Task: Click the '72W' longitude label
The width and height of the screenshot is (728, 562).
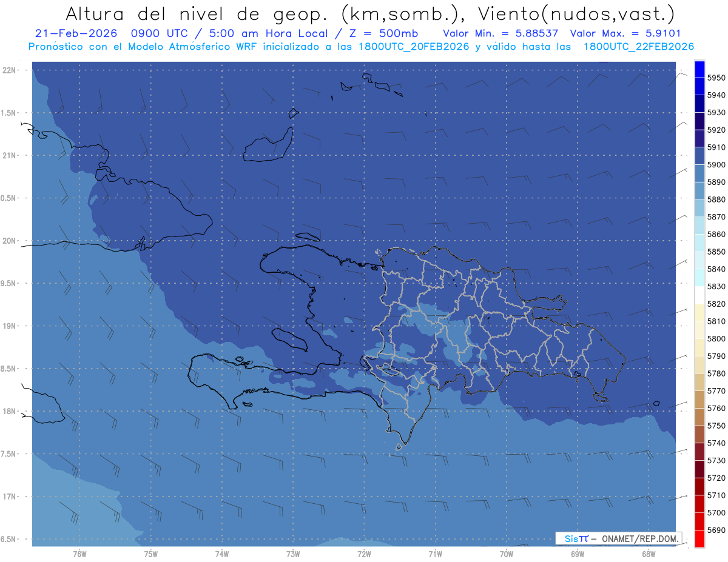Action: (x=365, y=554)
